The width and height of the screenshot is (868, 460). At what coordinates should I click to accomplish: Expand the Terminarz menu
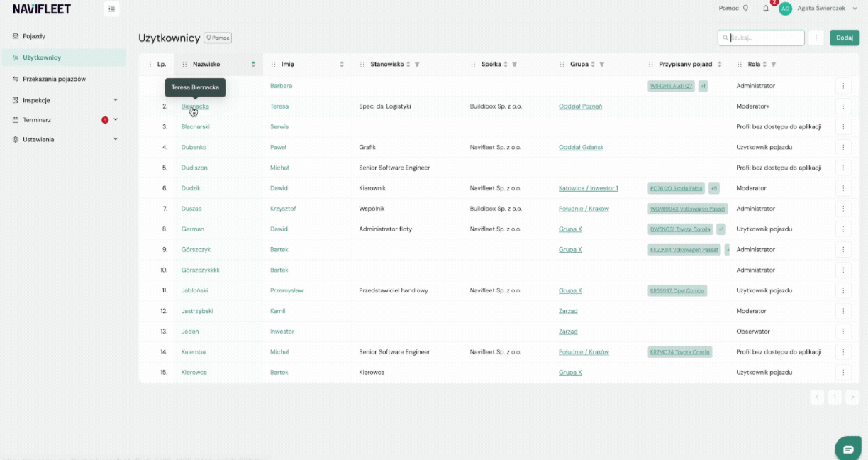point(116,120)
